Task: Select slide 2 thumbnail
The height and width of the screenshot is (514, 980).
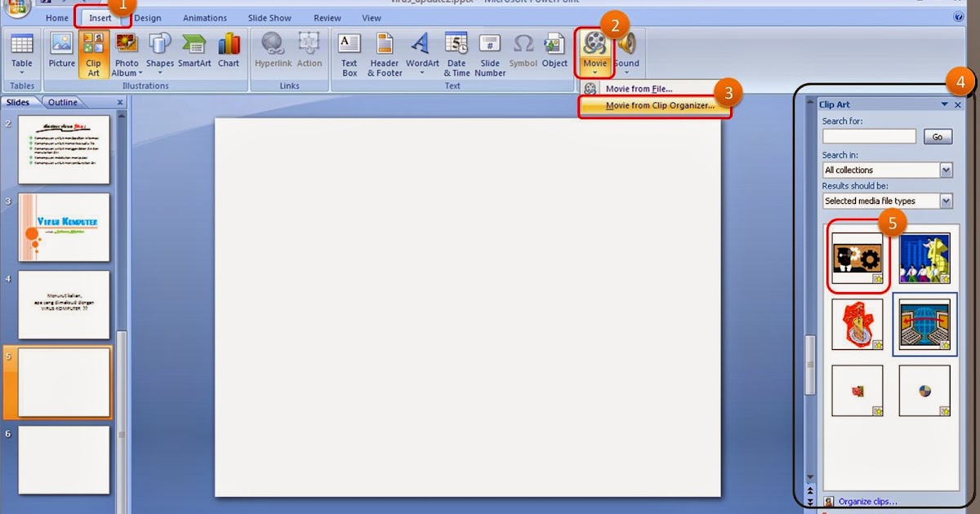Action: pos(64,149)
